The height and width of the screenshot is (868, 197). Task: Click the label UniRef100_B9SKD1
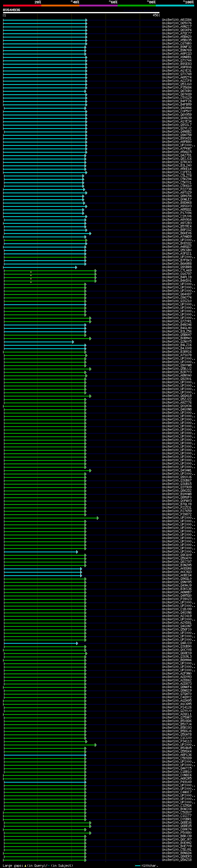coord(177,139)
